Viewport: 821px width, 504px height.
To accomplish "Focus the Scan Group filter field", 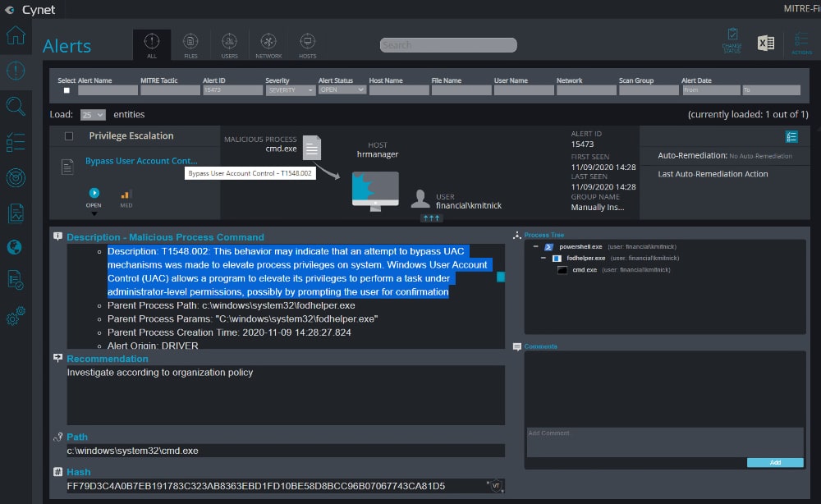I will [x=649, y=90].
